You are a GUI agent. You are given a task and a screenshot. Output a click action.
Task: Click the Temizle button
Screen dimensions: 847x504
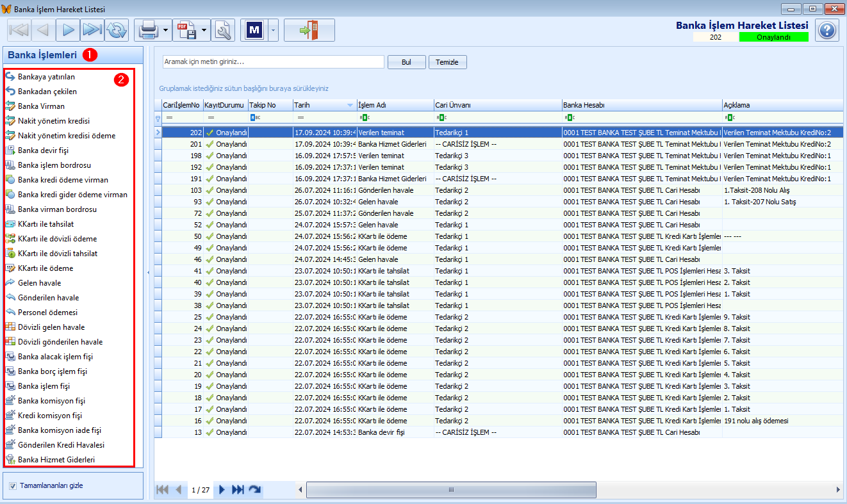coord(447,62)
